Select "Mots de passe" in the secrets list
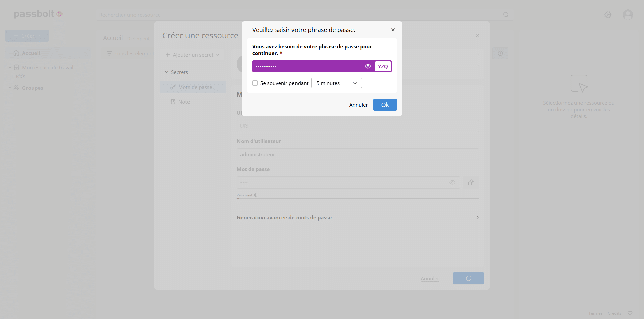The height and width of the screenshot is (319, 644). (195, 87)
